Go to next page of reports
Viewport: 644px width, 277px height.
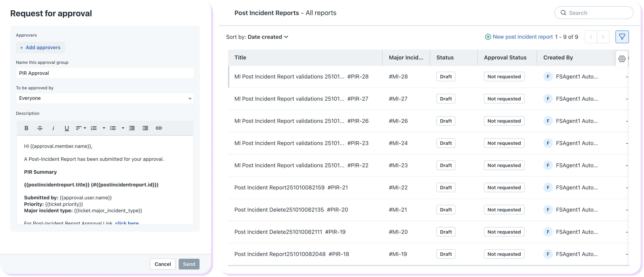[x=603, y=37]
